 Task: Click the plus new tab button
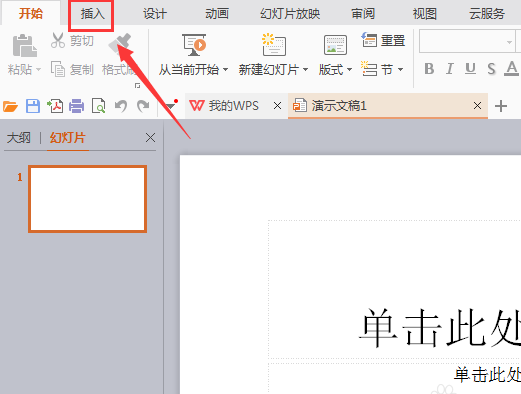[501, 106]
